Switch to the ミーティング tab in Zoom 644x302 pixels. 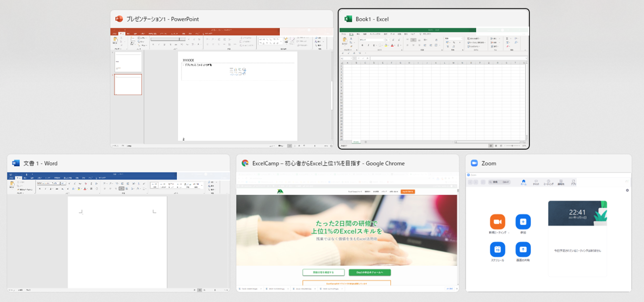point(548,182)
